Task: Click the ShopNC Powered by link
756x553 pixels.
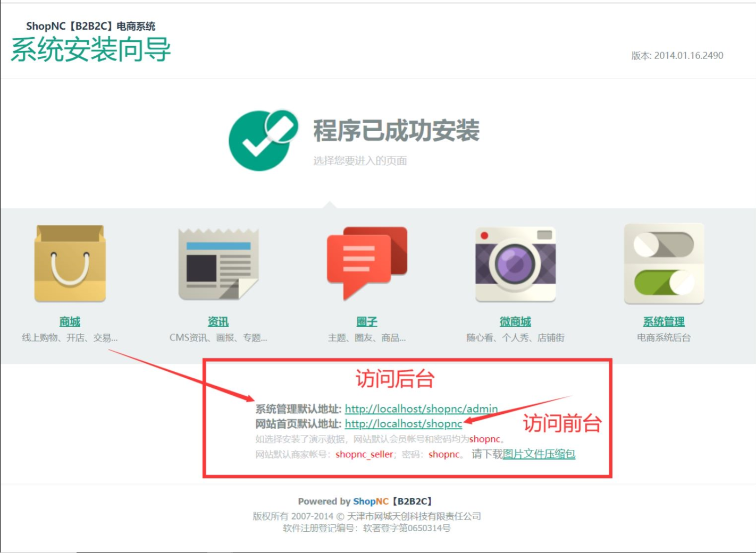Action: [x=371, y=501]
